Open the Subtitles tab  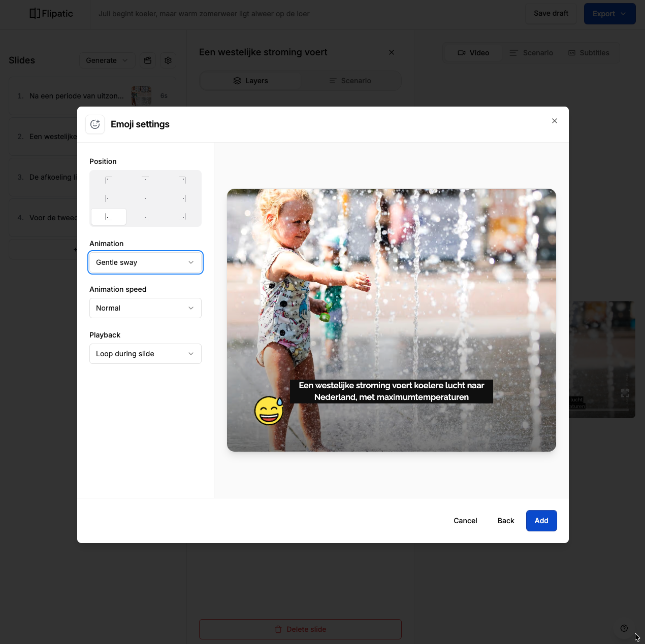coord(589,53)
